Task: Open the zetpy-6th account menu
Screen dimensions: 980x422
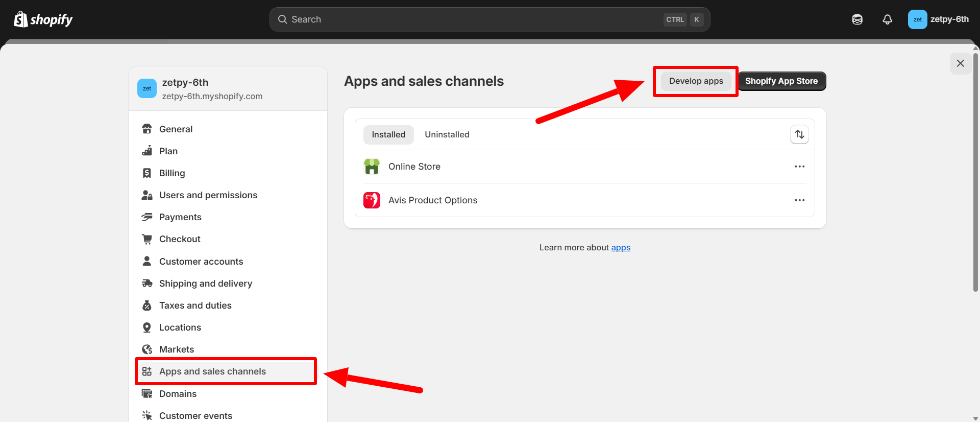Action: point(938,19)
